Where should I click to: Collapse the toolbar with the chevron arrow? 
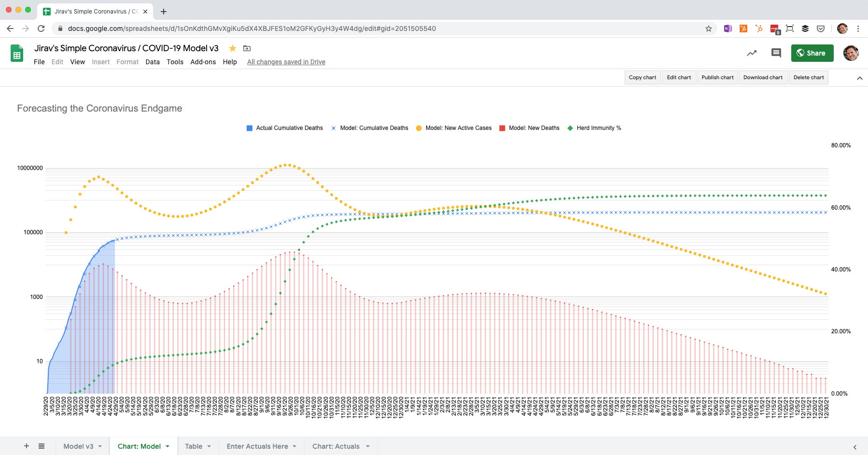coord(859,78)
